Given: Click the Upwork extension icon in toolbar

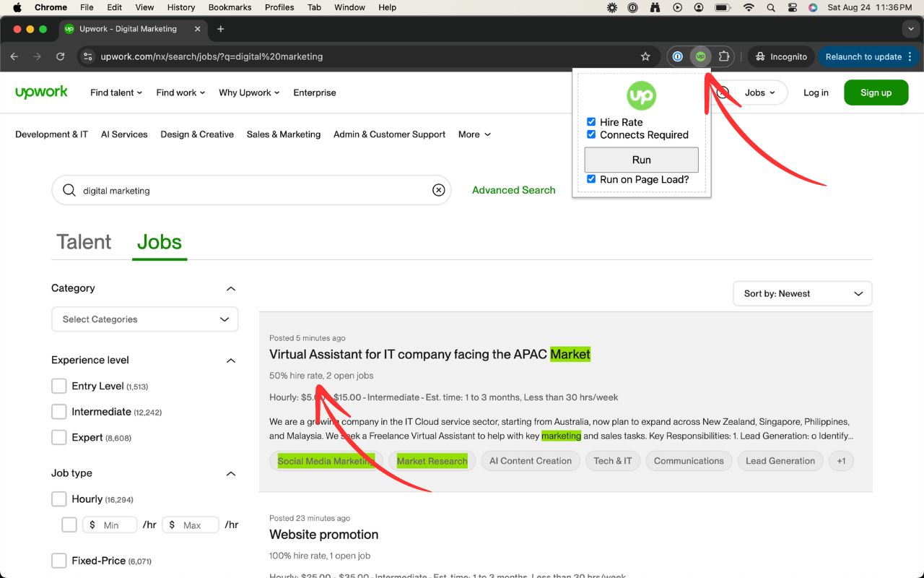Looking at the screenshot, I should [x=700, y=56].
